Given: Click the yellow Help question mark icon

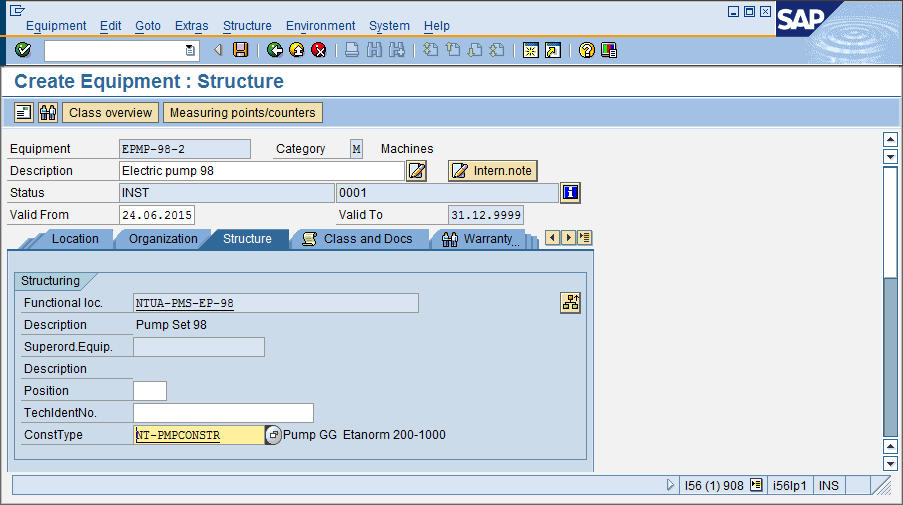Looking at the screenshot, I should tap(586, 50).
